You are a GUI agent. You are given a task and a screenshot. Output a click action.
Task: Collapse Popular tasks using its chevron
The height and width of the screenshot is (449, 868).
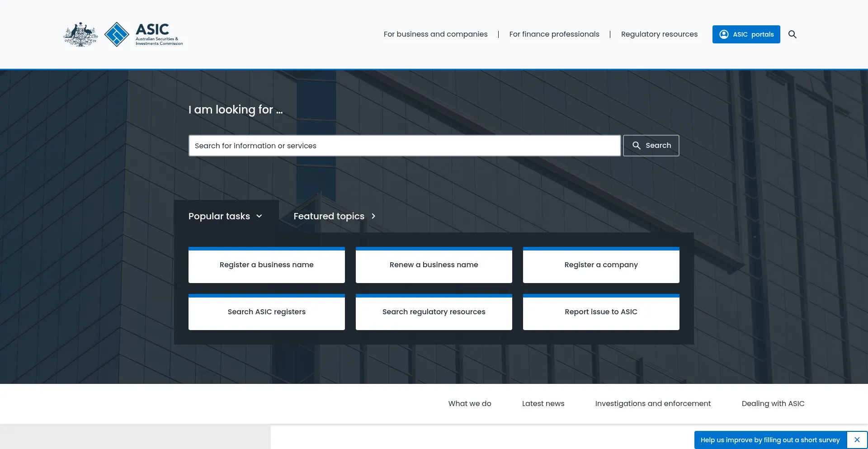point(259,216)
